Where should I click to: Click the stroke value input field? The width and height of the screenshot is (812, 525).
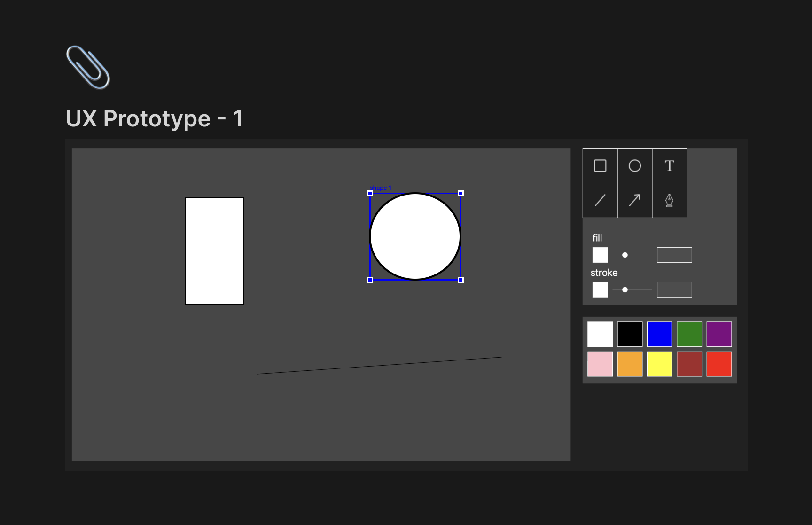pos(674,290)
